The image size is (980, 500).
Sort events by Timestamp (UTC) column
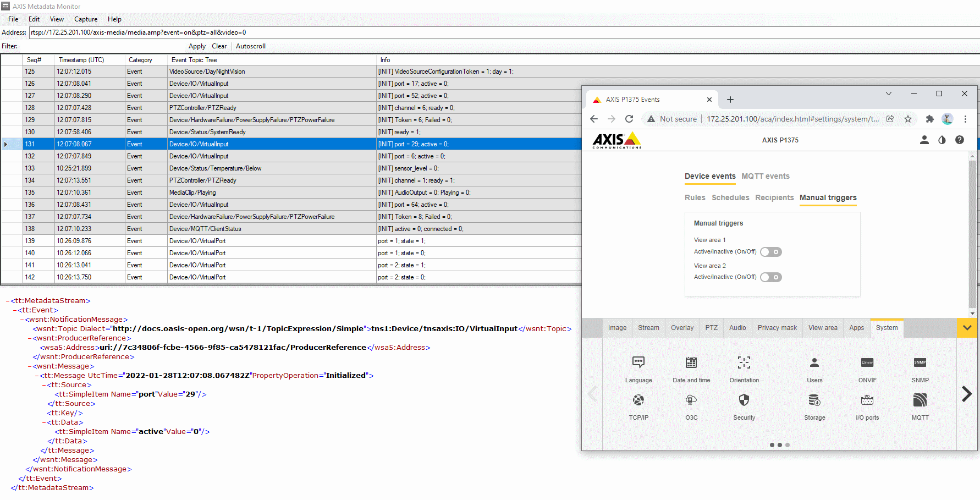pos(90,60)
